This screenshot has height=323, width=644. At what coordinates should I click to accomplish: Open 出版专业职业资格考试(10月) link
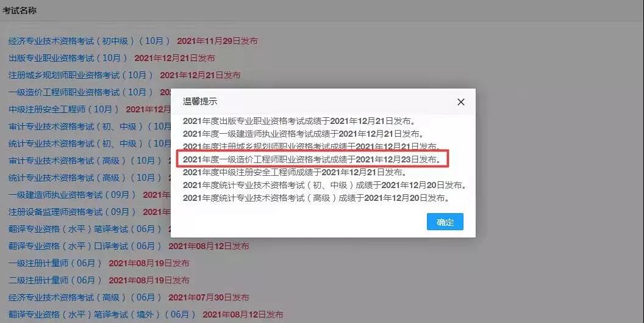coord(68,58)
